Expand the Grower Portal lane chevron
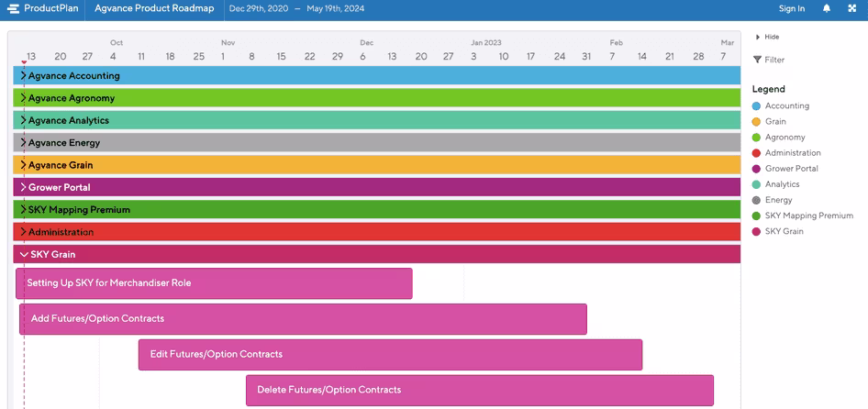868x409 pixels. [x=23, y=187]
